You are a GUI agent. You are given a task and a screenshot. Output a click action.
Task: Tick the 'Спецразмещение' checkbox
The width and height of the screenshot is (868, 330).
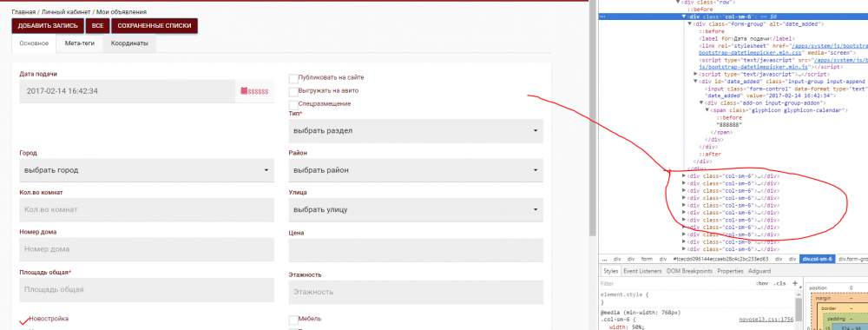pos(293,105)
